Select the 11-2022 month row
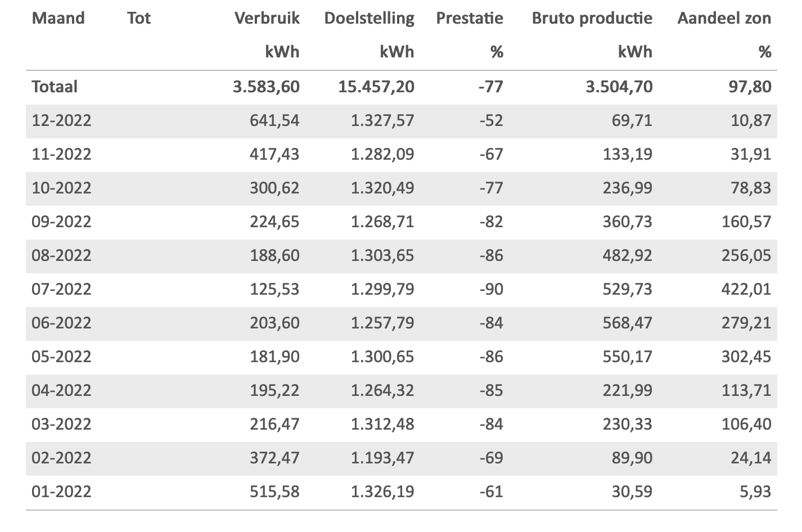Screen dimensions: 802x532 click(x=61, y=154)
